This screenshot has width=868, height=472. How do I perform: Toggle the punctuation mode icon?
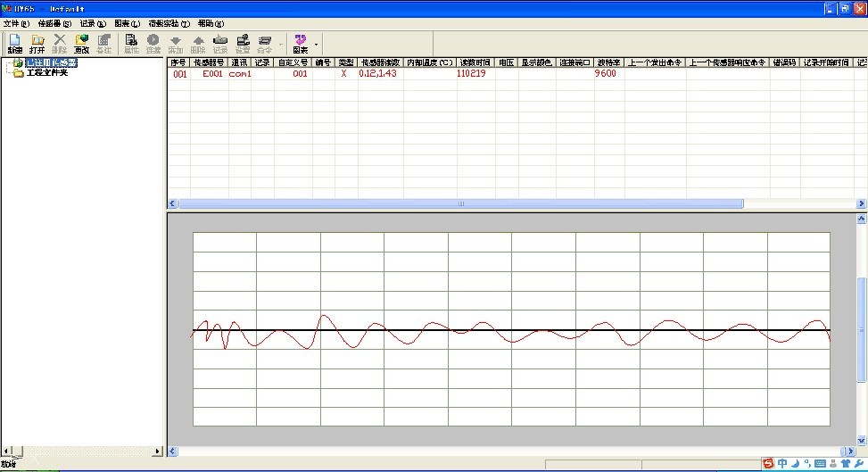tap(807, 463)
